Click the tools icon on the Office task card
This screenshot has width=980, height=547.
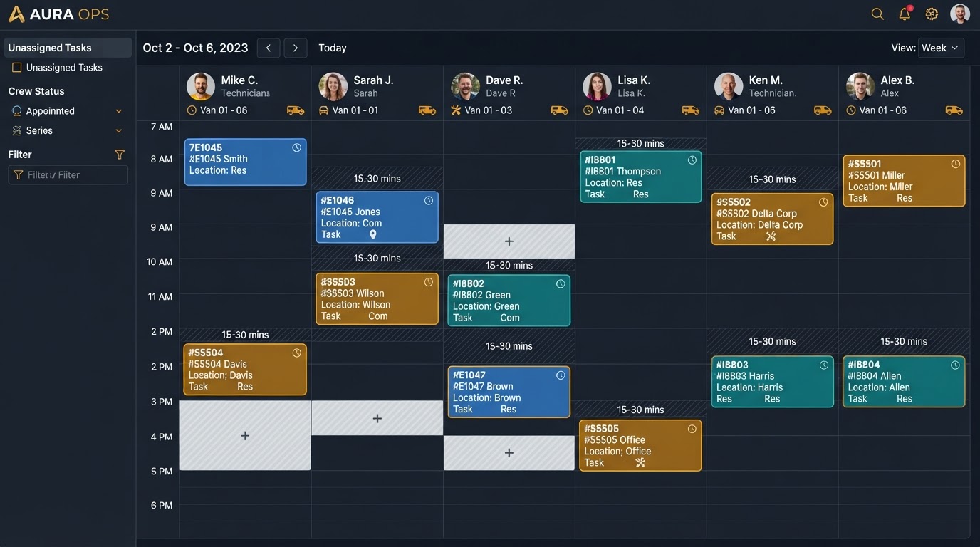(x=640, y=462)
